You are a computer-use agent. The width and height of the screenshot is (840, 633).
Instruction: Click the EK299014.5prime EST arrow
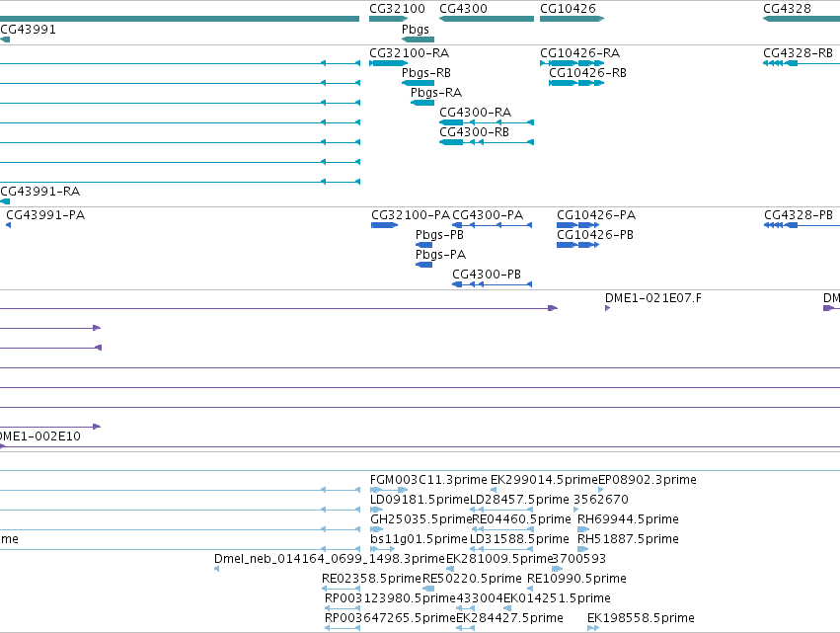click(x=494, y=490)
